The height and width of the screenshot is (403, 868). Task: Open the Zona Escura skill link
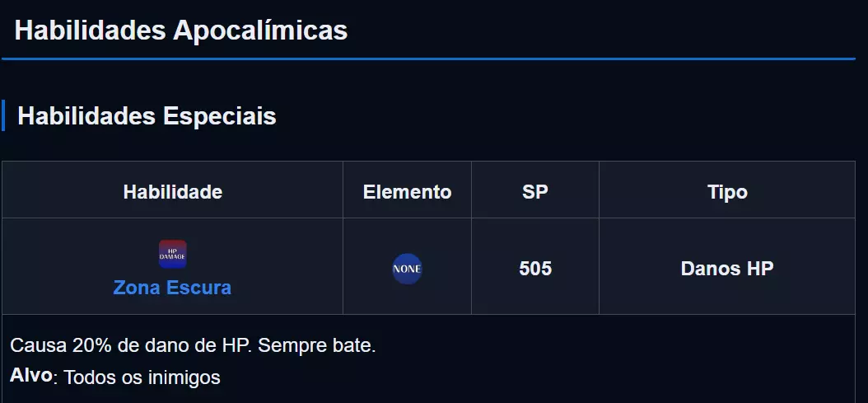(x=172, y=288)
